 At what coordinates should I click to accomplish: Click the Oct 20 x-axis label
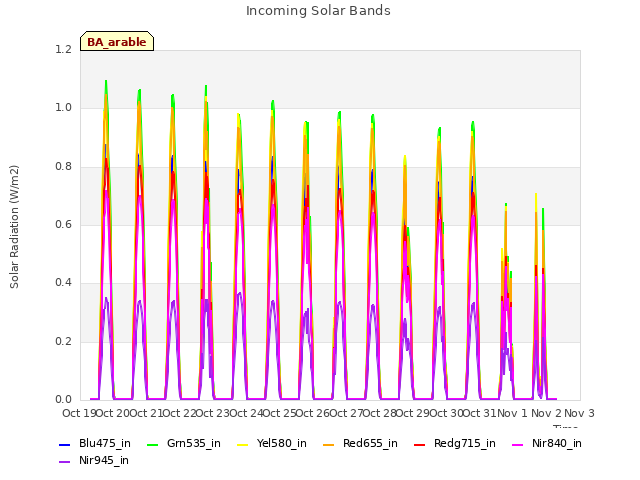coord(113,413)
